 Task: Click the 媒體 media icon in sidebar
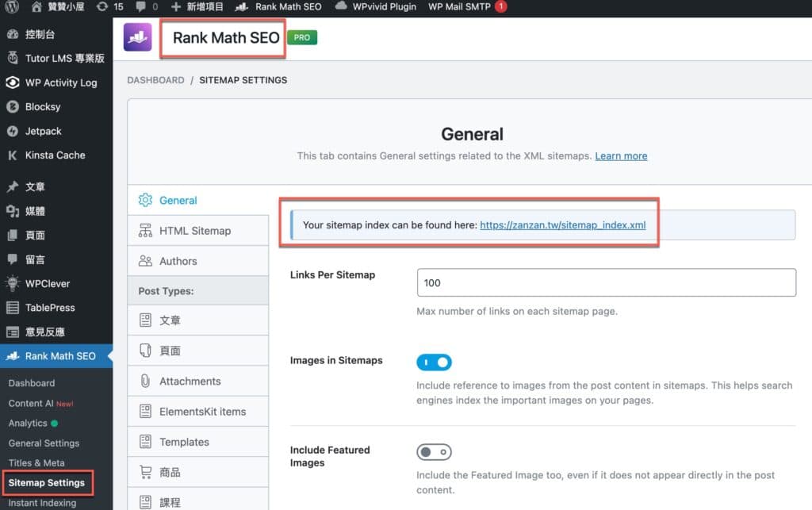tap(13, 211)
